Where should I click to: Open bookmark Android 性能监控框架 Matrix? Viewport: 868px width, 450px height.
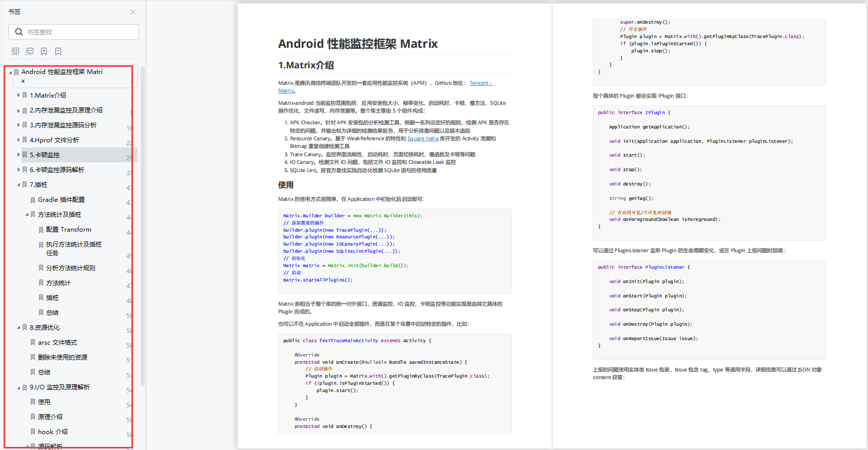pos(62,76)
